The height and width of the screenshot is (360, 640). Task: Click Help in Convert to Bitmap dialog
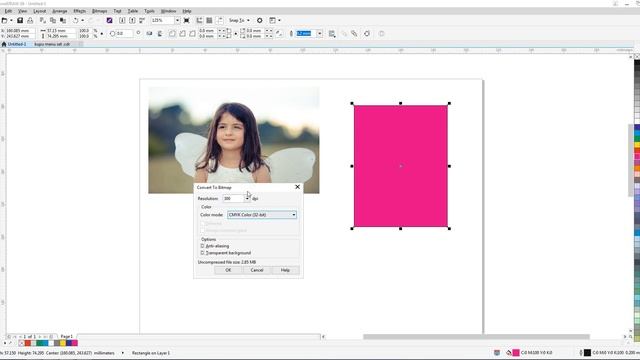click(x=285, y=270)
